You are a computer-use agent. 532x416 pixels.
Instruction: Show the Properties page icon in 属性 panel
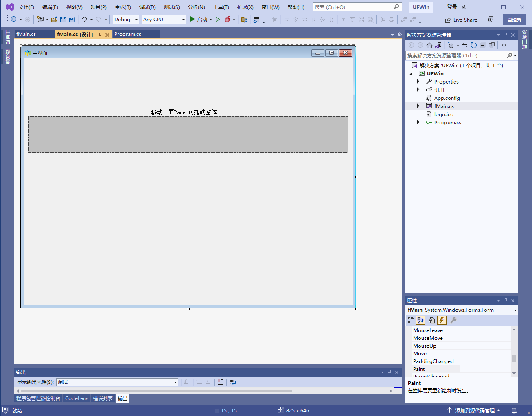point(432,320)
